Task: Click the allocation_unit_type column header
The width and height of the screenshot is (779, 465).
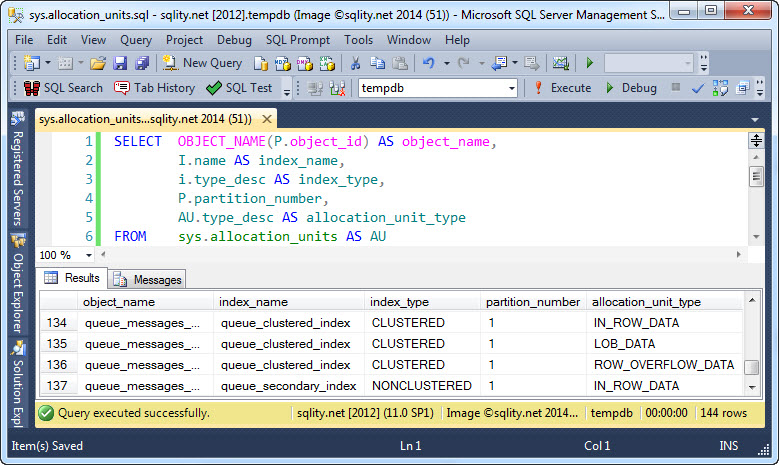Action: [665, 302]
